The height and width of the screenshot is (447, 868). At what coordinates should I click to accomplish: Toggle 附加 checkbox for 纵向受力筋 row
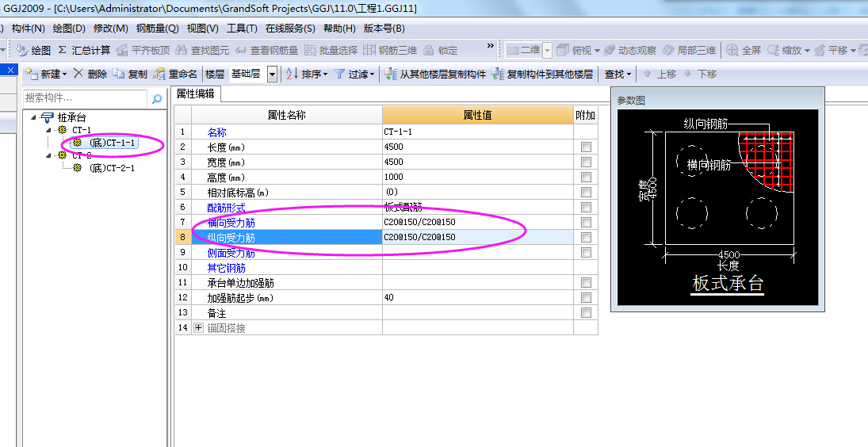[587, 237]
